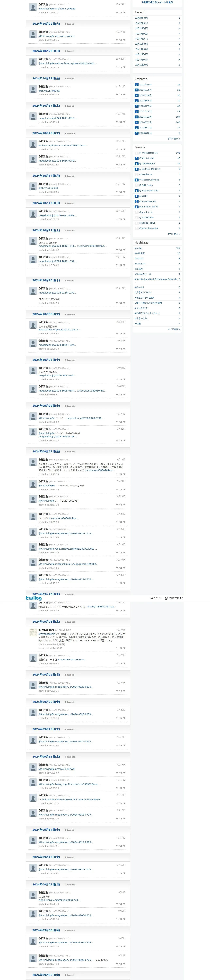Click profile icon next to @tokyonewsroom

[x=136, y=191]
